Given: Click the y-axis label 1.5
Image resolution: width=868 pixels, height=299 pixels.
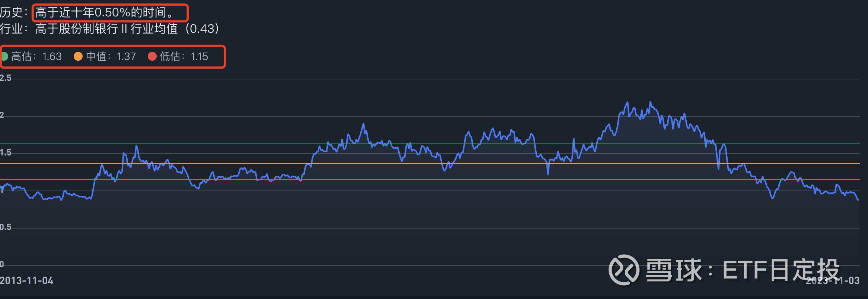Looking at the screenshot, I should (6, 152).
